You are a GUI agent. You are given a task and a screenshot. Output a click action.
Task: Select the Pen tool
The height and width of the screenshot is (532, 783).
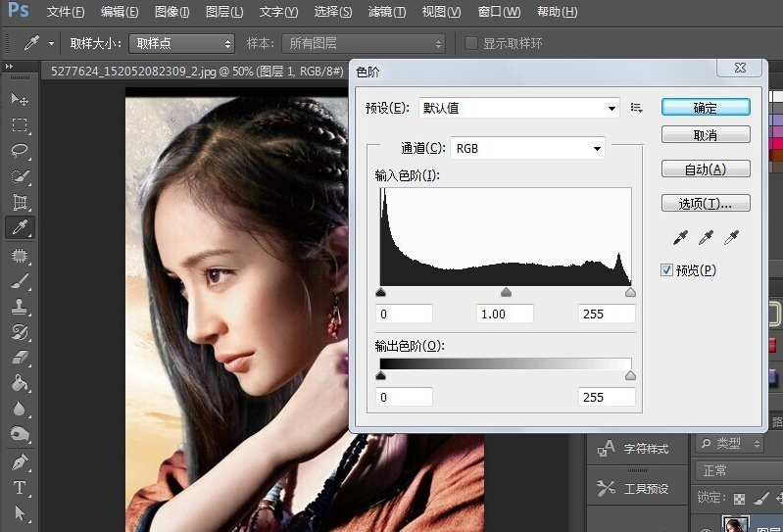coord(20,462)
